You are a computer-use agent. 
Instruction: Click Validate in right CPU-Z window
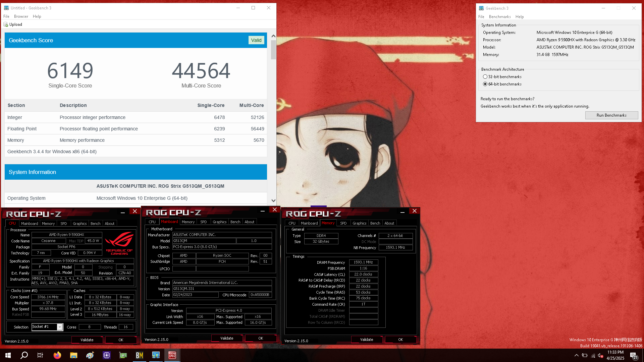[367, 340]
